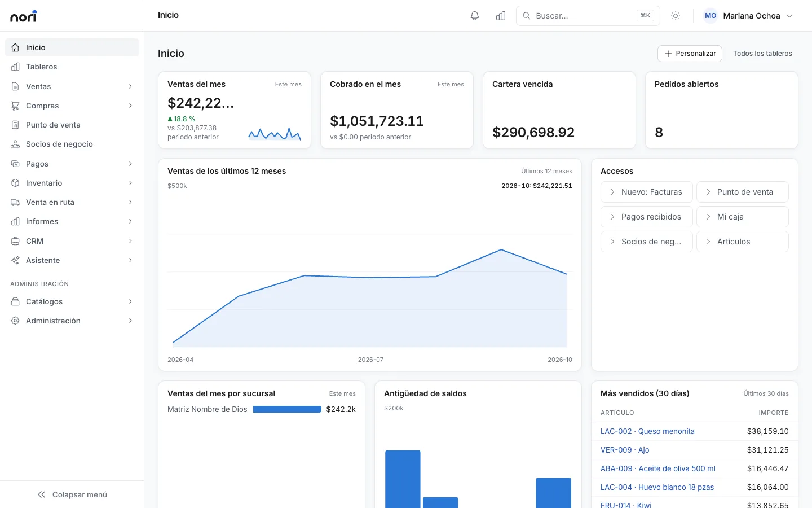This screenshot has height=508, width=812.
Task: Expand the Ventas submenu chevron
Action: coord(130,86)
